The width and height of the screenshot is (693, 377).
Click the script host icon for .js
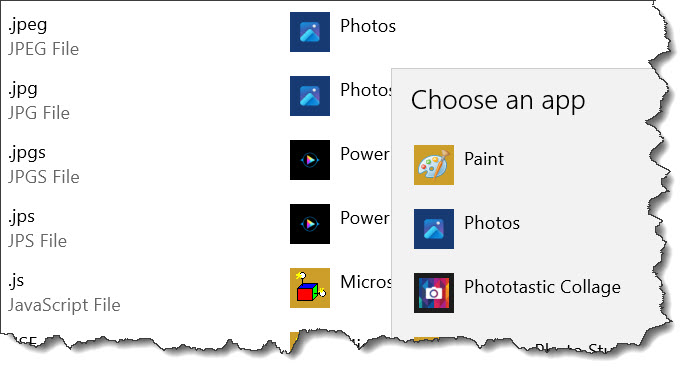310,288
